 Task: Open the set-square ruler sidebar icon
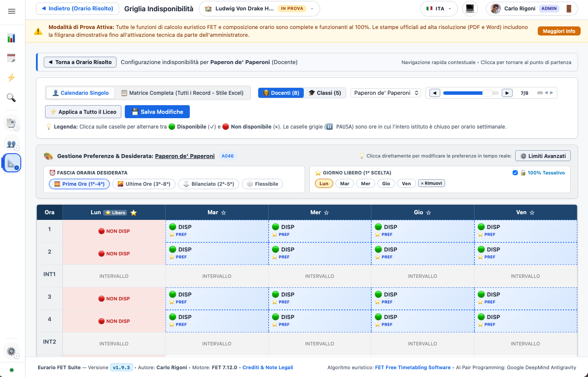pyautogui.click(x=12, y=163)
